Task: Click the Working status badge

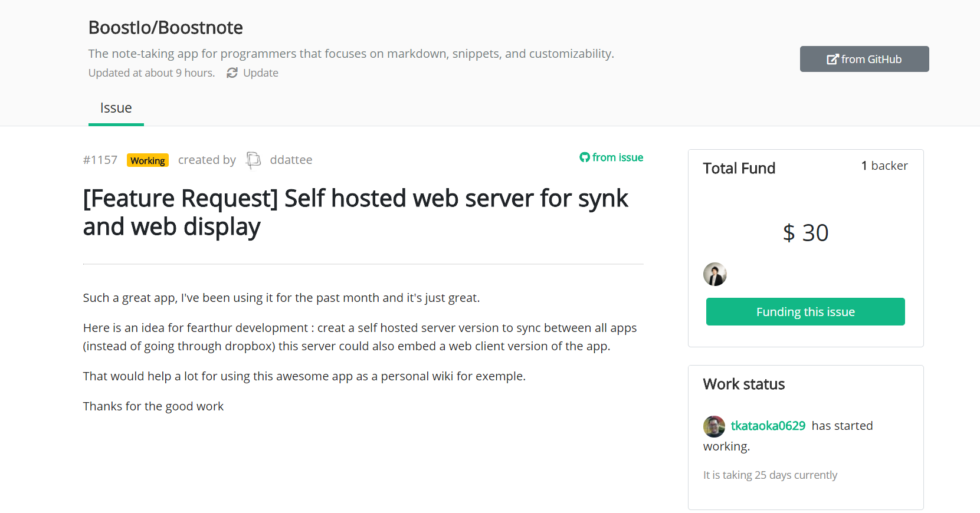Action: 148,160
